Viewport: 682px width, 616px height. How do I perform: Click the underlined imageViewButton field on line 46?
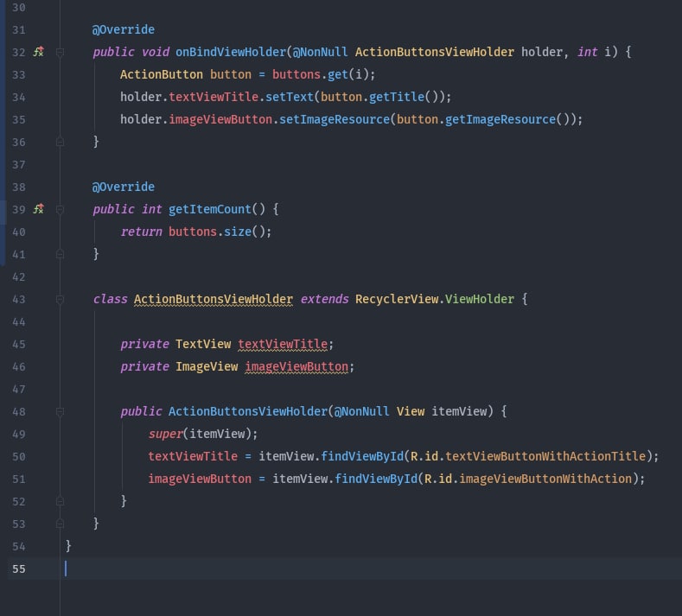tap(296, 367)
